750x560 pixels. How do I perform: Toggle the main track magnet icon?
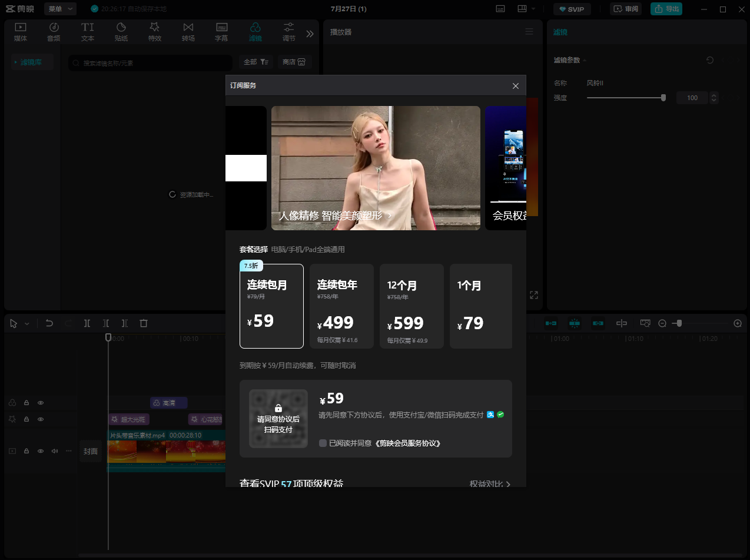pos(551,323)
